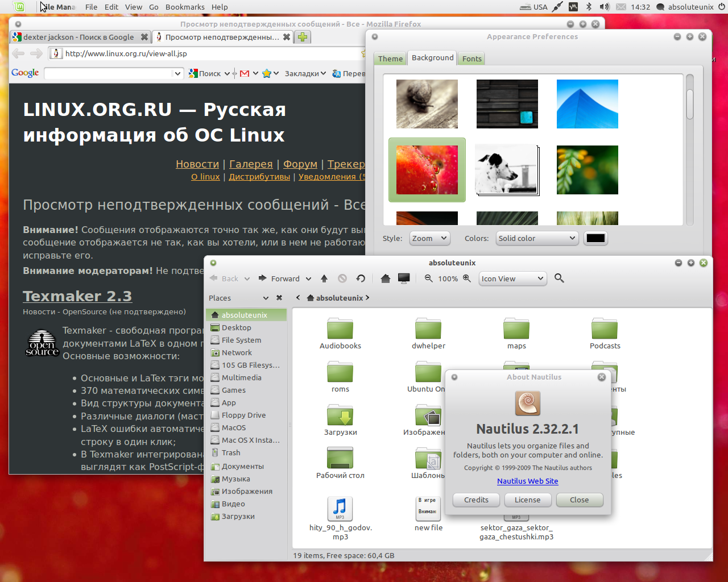
Task: Expand the Forward history dropdown arrow
Action: click(308, 278)
